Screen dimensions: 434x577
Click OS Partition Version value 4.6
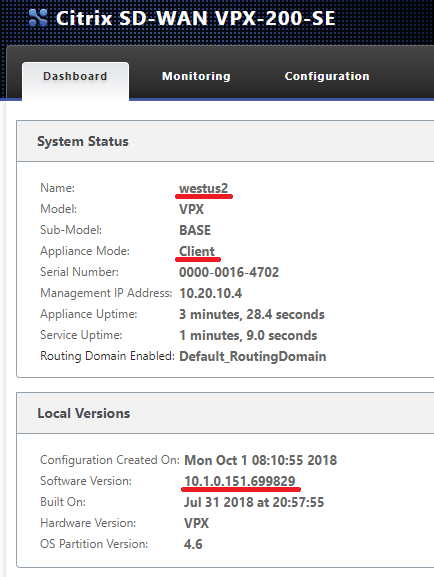[x=193, y=544]
